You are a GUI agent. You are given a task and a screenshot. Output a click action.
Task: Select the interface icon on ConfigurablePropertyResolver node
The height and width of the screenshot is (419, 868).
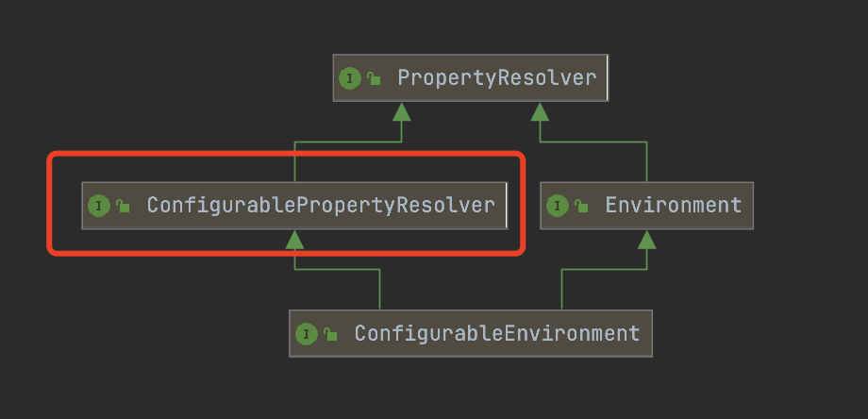click(98, 206)
